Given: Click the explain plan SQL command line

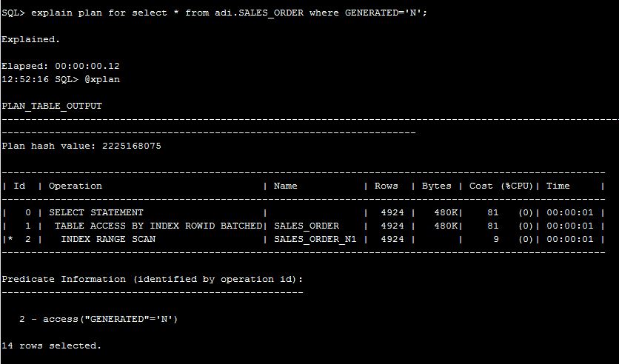Looking at the screenshot, I should pos(215,12).
